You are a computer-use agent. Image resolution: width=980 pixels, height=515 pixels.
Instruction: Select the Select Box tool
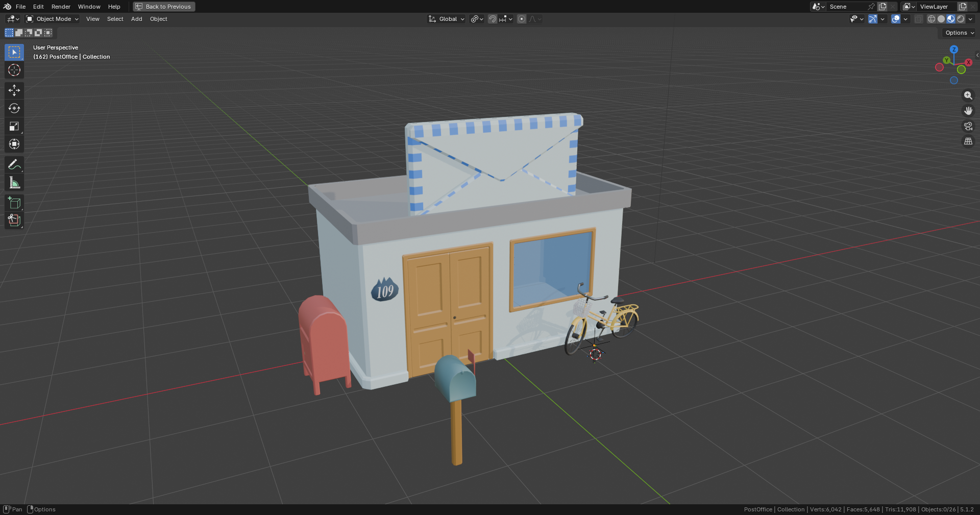14,52
